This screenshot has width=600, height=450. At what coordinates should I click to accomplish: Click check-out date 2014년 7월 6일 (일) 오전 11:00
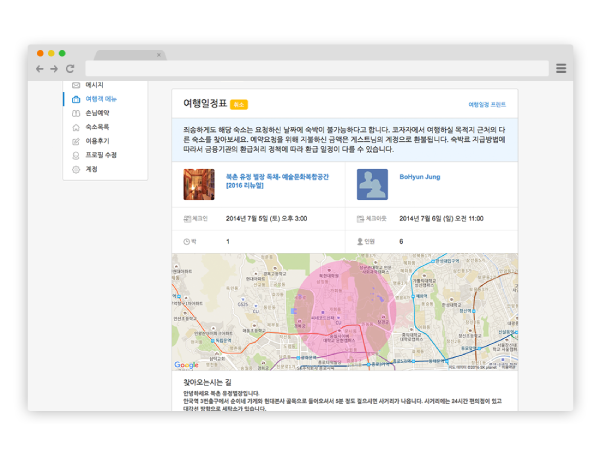(x=441, y=218)
